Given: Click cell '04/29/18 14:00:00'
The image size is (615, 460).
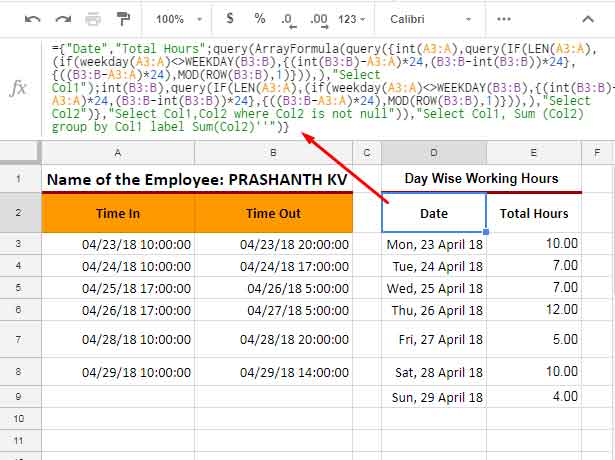Looking at the screenshot, I should click(273, 372).
